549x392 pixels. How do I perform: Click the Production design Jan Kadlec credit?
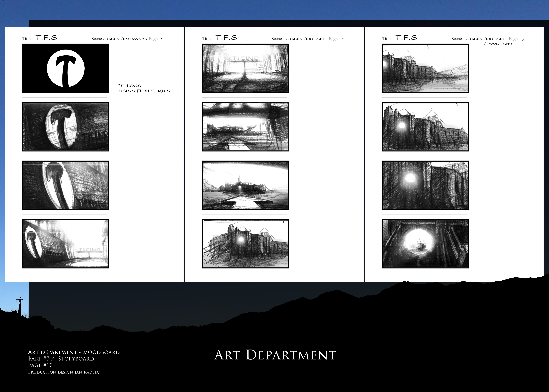[x=64, y=372]
